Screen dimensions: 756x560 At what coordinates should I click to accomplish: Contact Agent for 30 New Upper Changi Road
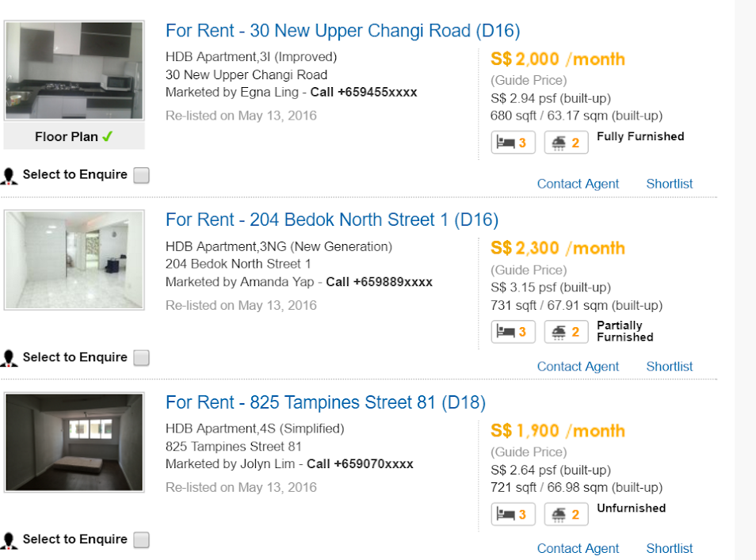578,184
